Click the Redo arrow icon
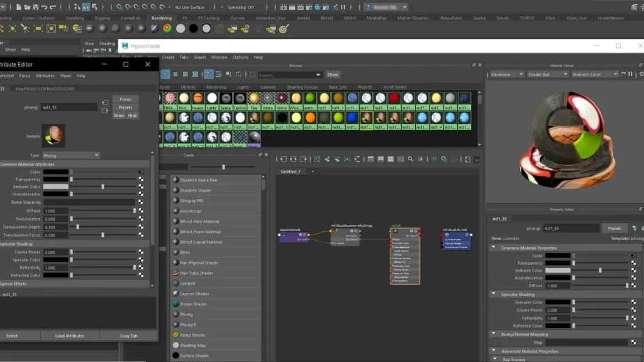644x362 pixels. 53,7
